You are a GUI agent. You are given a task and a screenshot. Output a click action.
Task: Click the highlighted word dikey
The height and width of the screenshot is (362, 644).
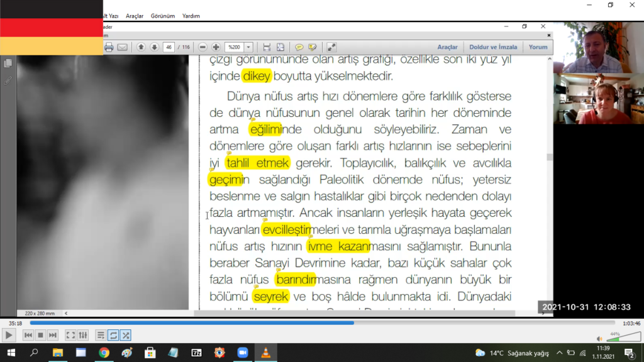(x=257, y=76)
